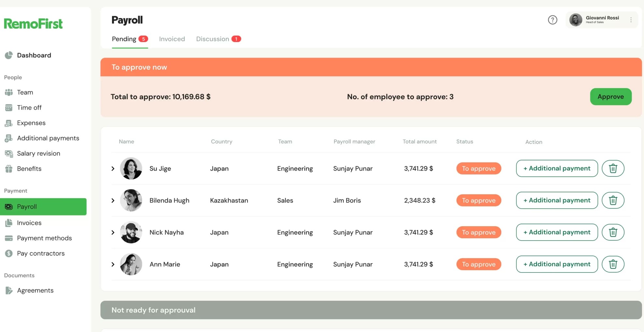Switch to the Invoiced tab
The image size is (644, 332).
pyautogui.click(x=172, y=39)
